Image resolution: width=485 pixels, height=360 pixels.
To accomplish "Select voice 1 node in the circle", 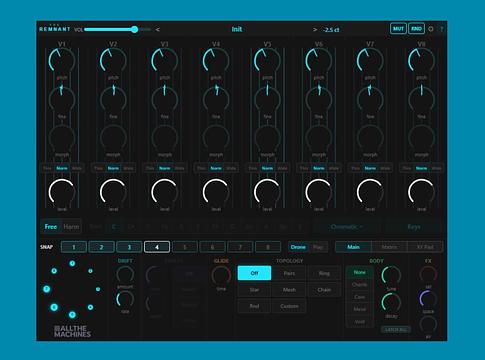I will click(x=72, y=263).
